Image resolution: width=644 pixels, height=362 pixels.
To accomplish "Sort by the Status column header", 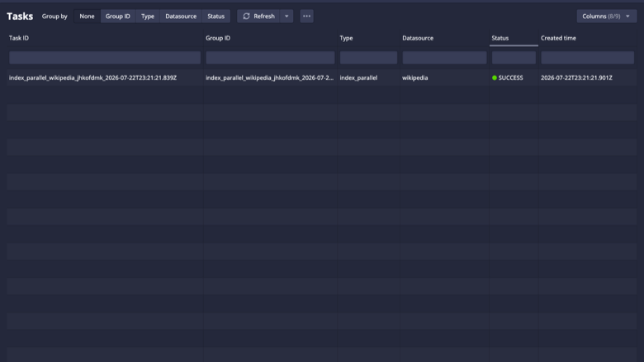I will [500, 38].
